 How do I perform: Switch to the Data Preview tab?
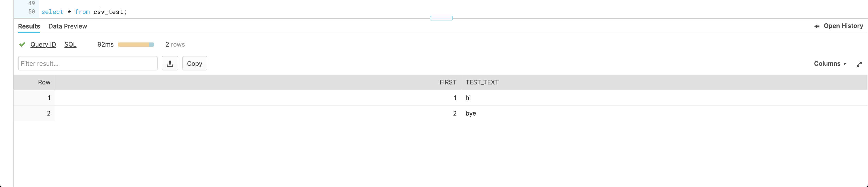point(68,26)
